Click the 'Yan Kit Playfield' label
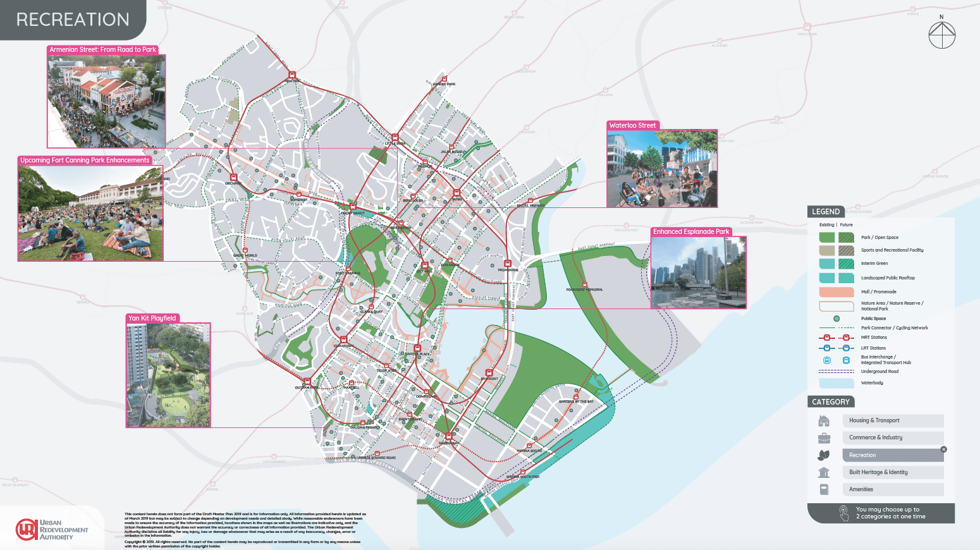The image size is (980, 550). point(152,319)
